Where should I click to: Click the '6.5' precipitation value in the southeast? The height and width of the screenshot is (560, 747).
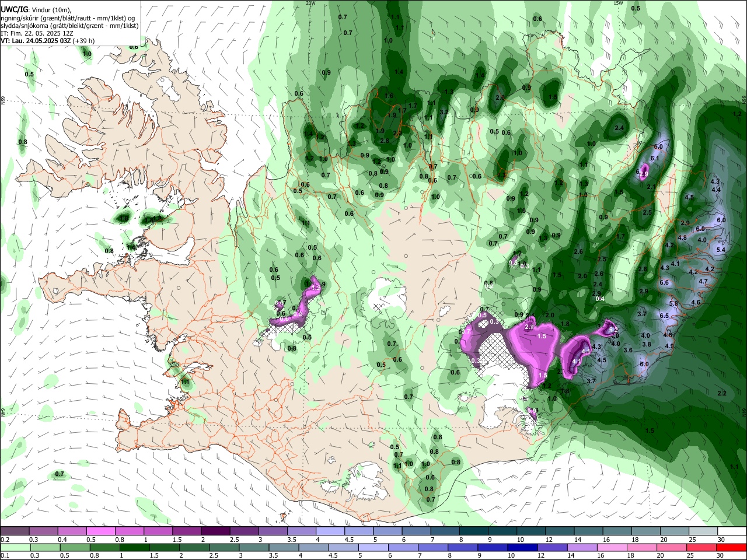coord(664,316)
